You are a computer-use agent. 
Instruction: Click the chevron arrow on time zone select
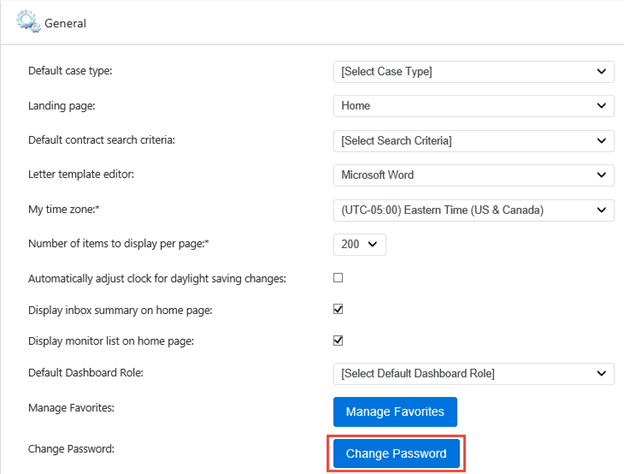coord(601,210)
